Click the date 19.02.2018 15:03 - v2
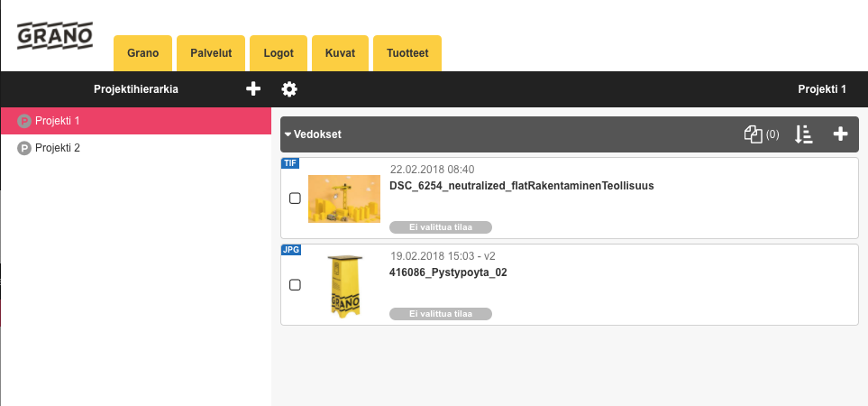This screenshot has height=406, width=868. [x=443, y=256]
